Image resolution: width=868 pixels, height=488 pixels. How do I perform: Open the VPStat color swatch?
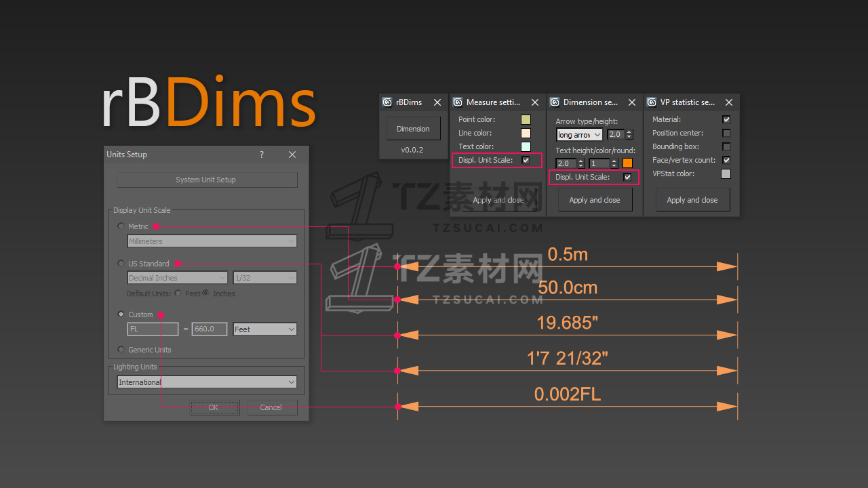pos(726,174)
